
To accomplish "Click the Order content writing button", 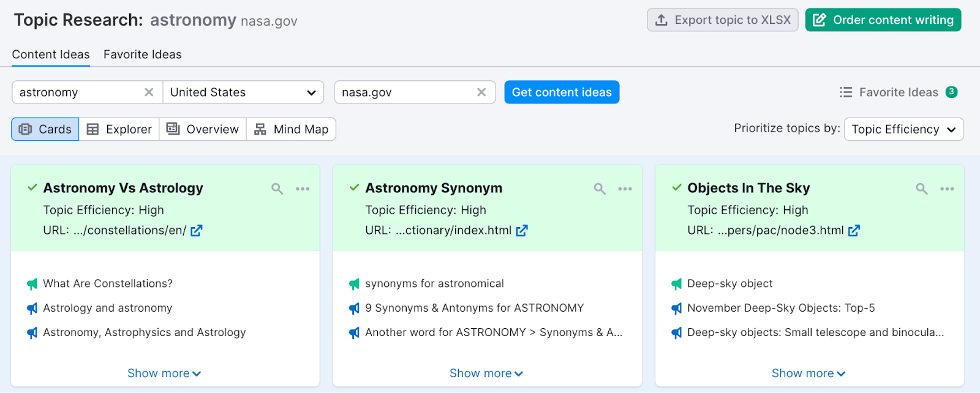I will point(883,20).
